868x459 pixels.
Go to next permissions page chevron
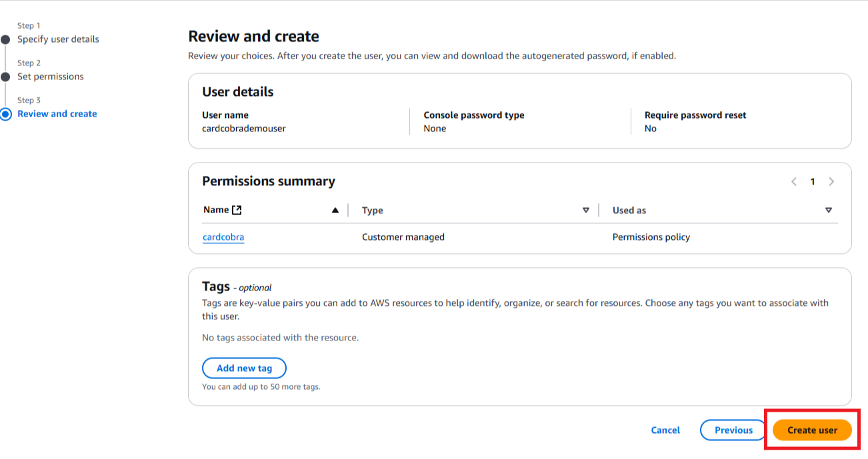pos(831,182)
